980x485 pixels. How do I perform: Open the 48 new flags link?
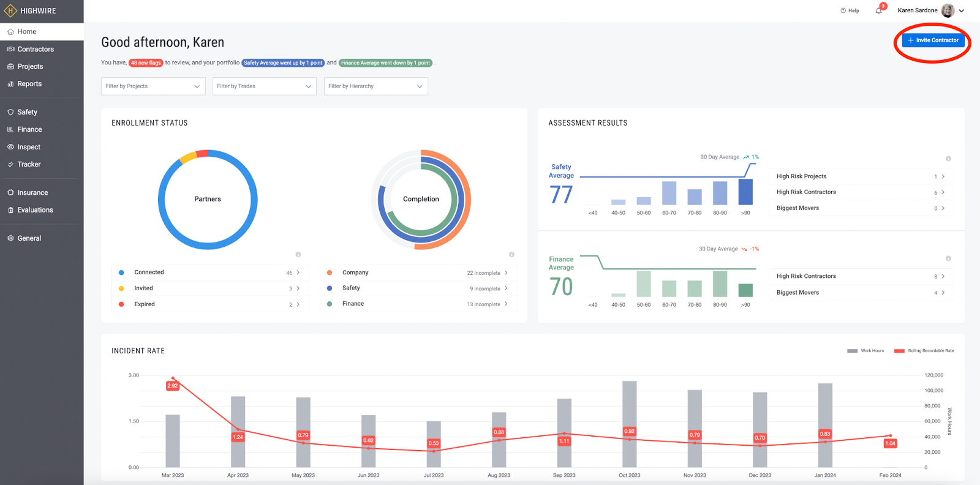[x=146, y=63]
